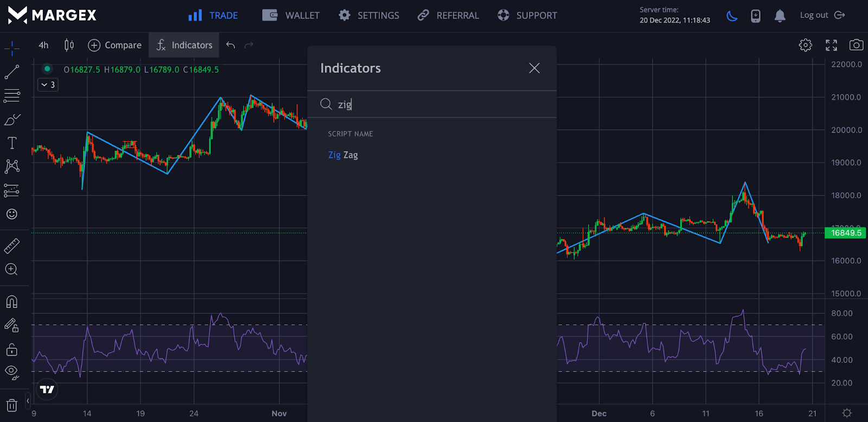Expand the collapsed indicators legend
The image size is (868, 422).
48,85
